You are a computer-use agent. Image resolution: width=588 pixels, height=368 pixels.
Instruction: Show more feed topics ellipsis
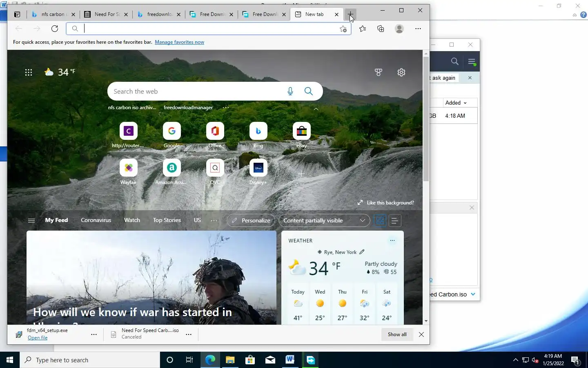click(x=214, y=220)
